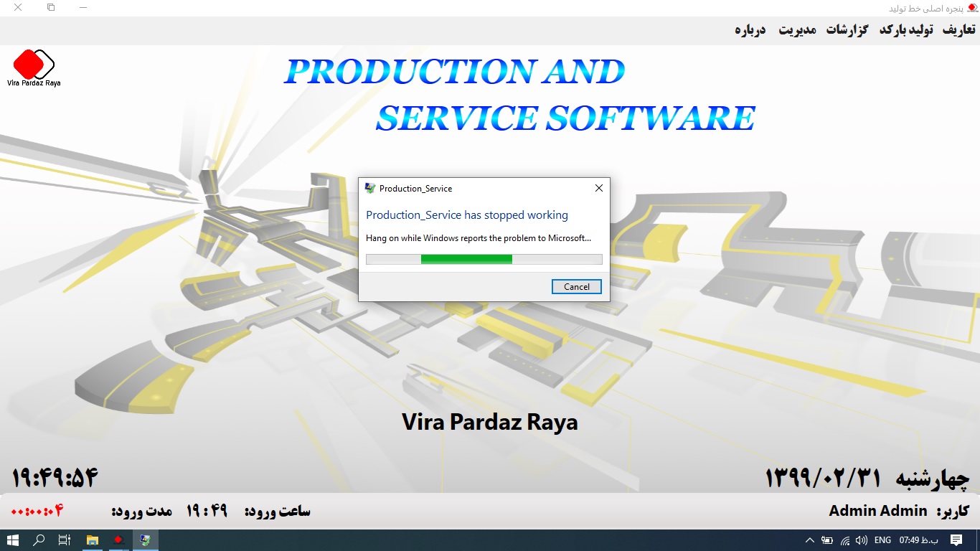980x551 pixels.
Task: Click the مدت ورود label
Action: 142,511
